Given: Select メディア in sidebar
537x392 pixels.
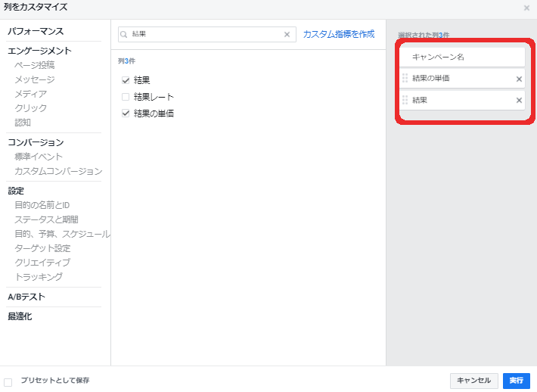Looking at the screenshot, I should tap(30, 94).
